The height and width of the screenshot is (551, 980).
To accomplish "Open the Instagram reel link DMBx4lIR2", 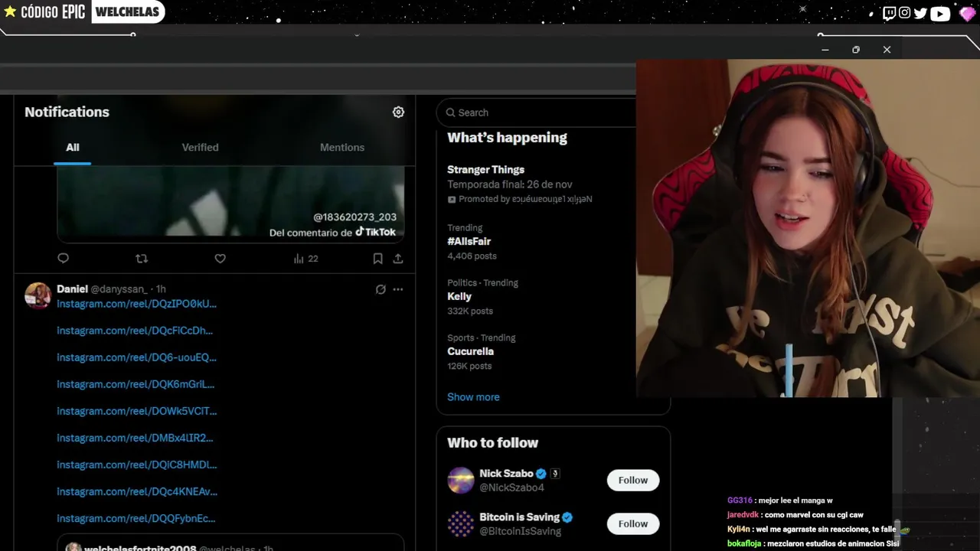I will tap(135, 438).
